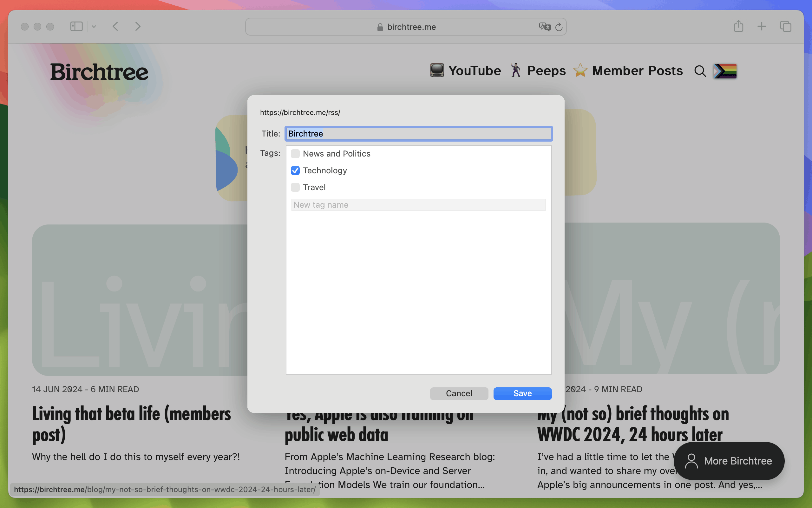Open the sidebar options dropdown chevron
Screen dimensions: 812x508
tap(94, 27)
